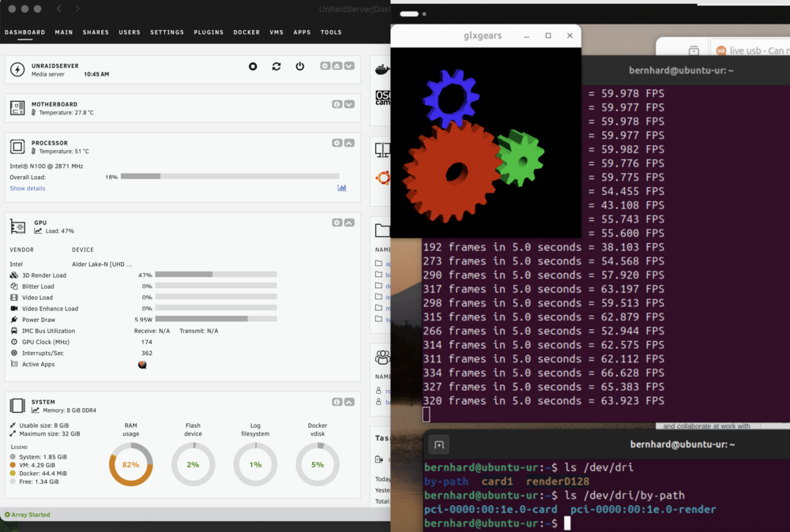Click the bar chart icon in the Processor card
This screenshot has height=532, width=790.
pos(341,188)
